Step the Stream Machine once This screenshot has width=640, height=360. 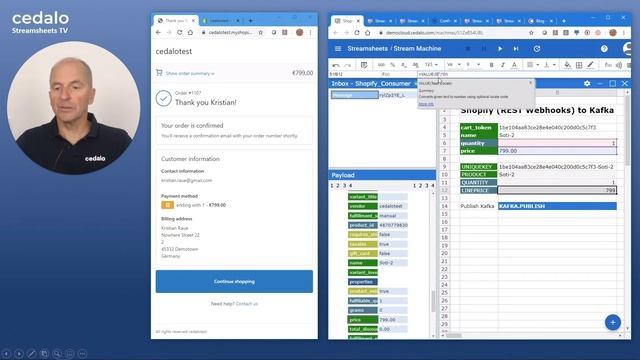(x=516, y=49)
